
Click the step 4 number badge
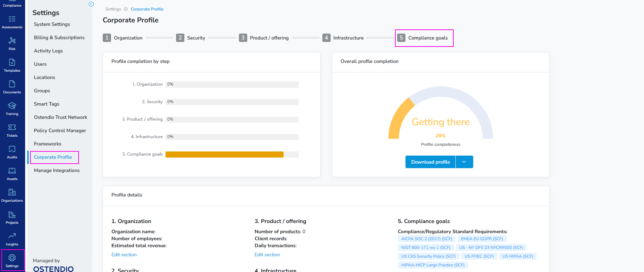pos(327,38)
